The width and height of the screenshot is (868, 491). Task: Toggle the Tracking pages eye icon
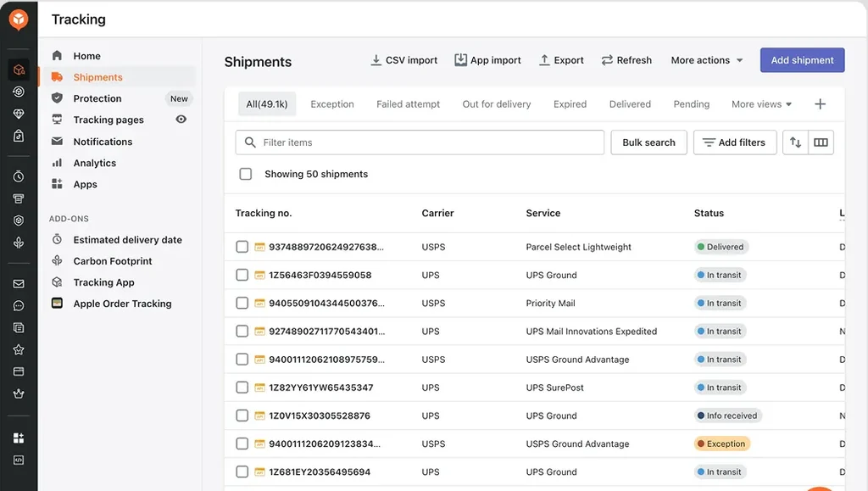click(181, 119)
